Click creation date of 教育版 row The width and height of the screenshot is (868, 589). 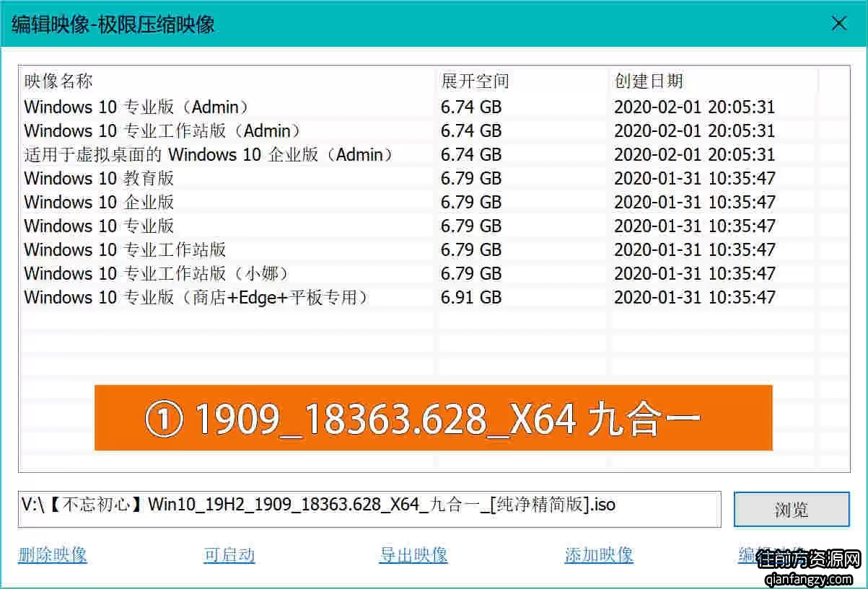(695, 178)
